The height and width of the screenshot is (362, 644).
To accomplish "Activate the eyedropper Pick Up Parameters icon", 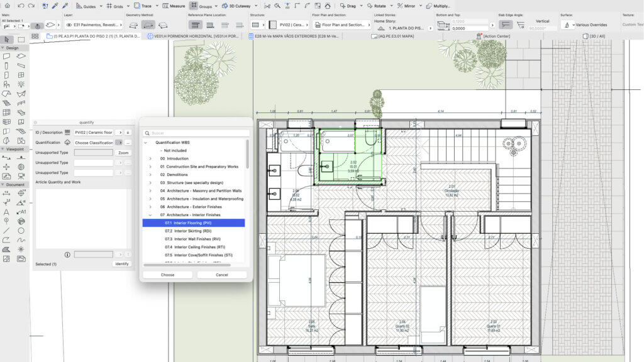I will 55,6.
